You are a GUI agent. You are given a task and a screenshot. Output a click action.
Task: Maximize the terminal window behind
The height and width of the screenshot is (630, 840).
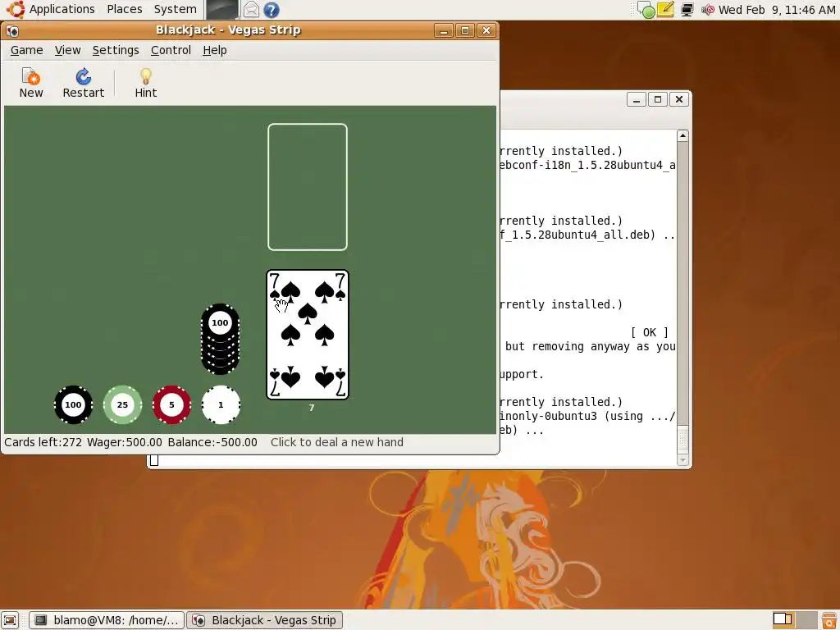658,99
